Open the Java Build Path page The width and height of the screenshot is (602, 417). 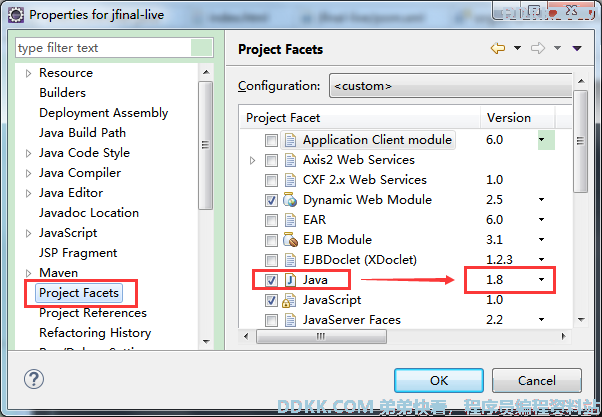(x=83, y=133)
